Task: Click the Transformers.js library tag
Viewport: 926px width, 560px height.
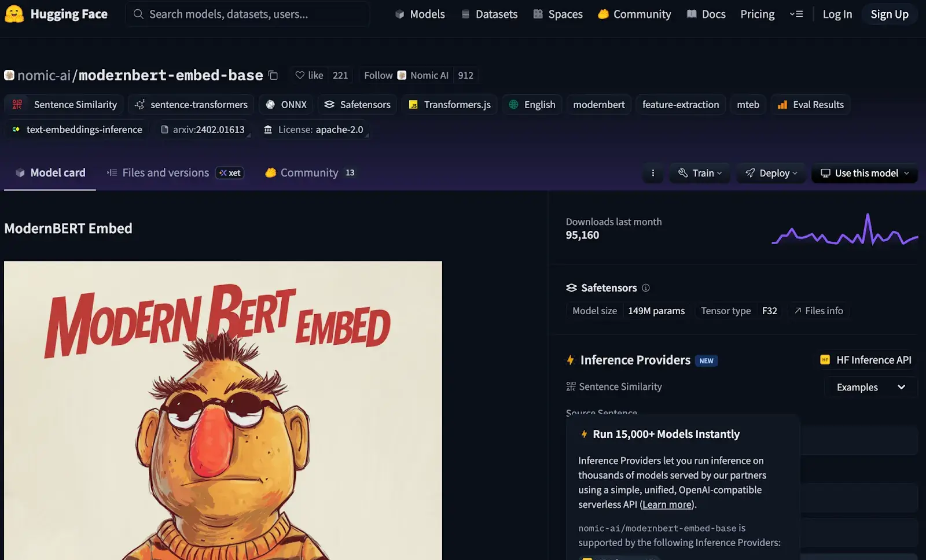Action: click(450, 105)
